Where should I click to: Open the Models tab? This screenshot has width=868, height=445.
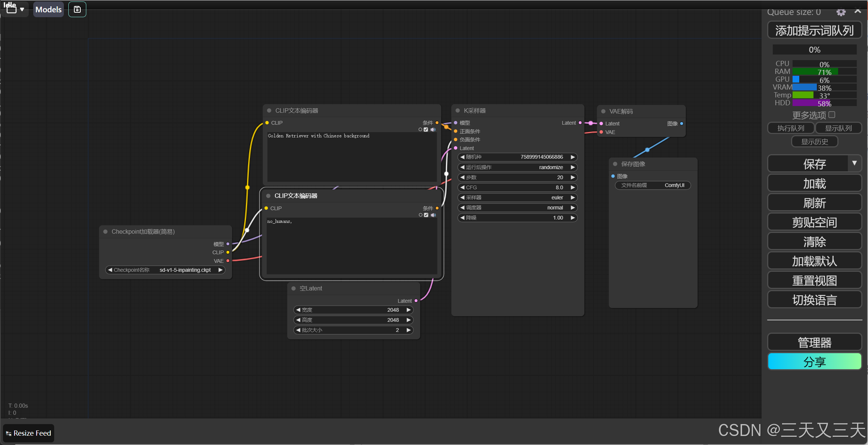pos(48,9)
